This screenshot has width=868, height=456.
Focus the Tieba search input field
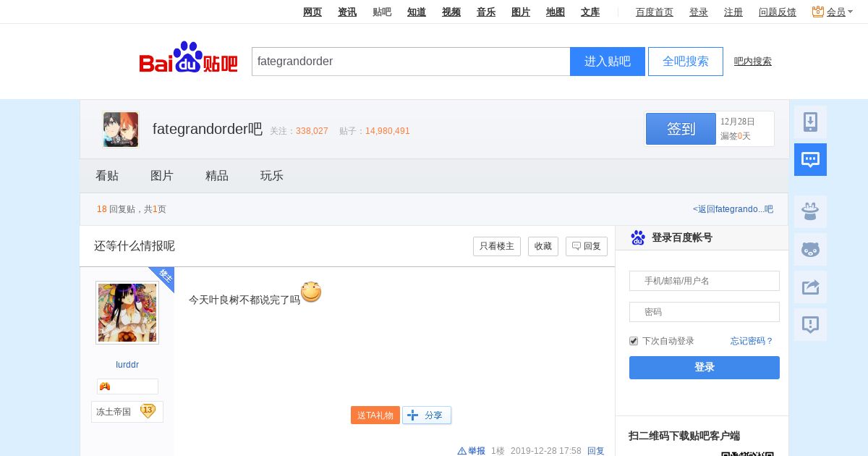tap(411, 62)
